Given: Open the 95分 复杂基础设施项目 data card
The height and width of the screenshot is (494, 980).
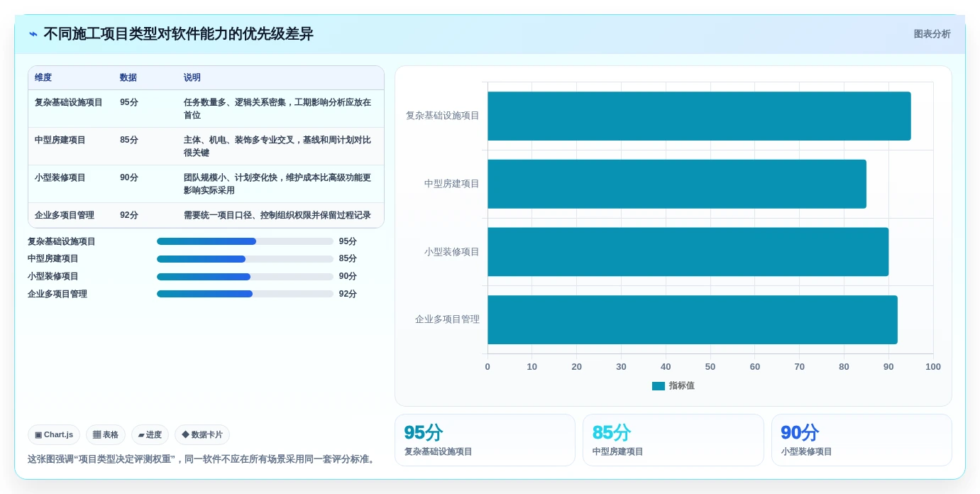Looking at the screenshot, I should click(x=485, y=440).
